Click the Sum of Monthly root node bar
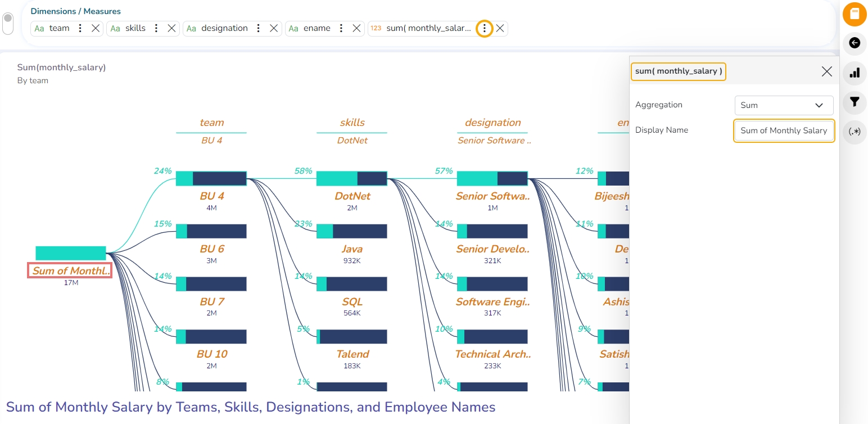 click(71, 253)
